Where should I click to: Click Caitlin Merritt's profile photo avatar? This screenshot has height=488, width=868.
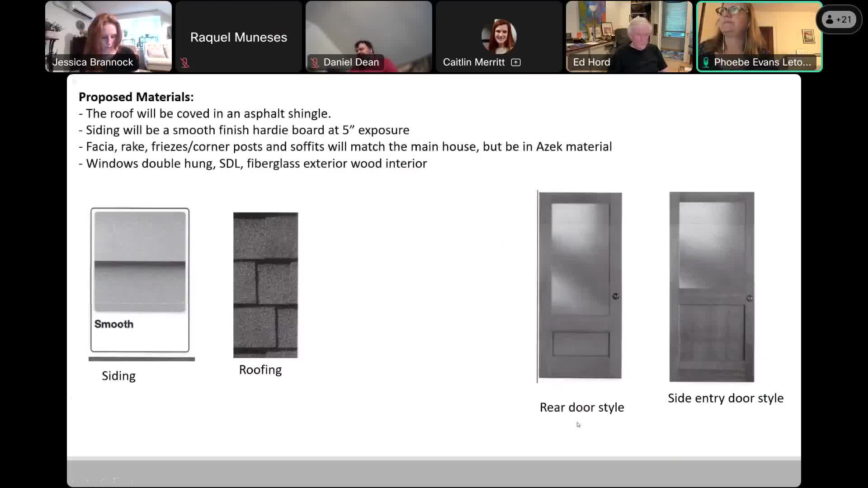click(x=499, y=36)
